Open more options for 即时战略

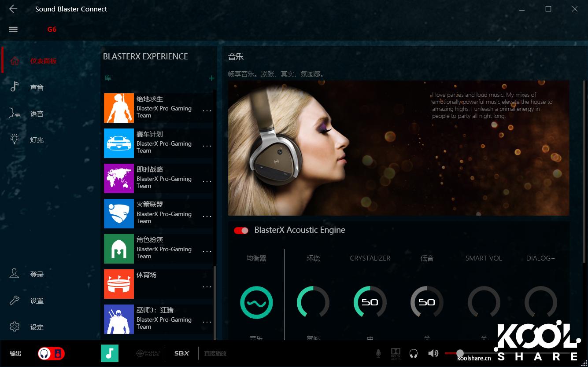pyautogui.click(x=207, y=181)
